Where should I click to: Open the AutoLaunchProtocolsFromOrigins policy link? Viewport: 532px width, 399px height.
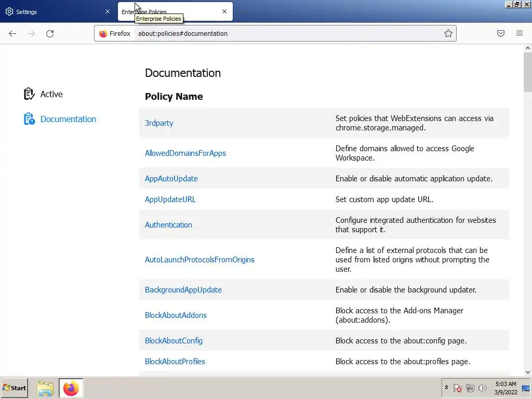(x=199, y=260)
